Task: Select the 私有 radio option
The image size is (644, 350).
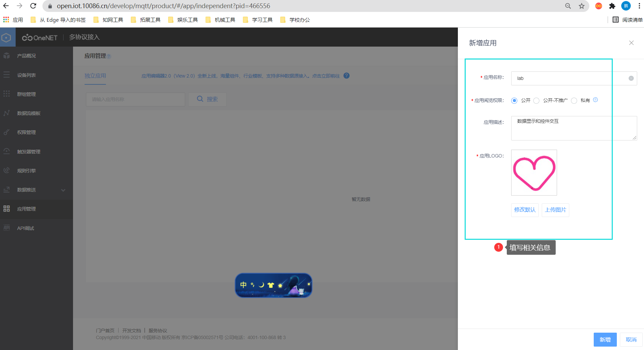Action: coord(574,100)
